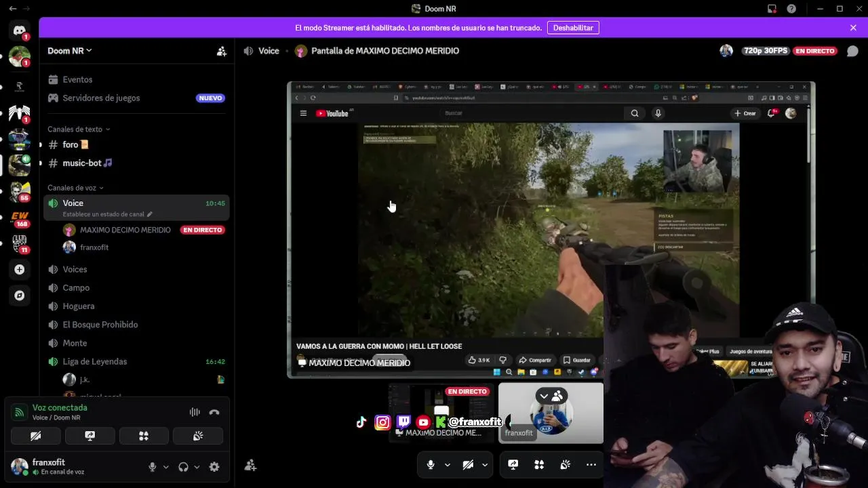Open output device arrow beside headphones
This screenshot has width=868, height=488.
click(197, 467)
